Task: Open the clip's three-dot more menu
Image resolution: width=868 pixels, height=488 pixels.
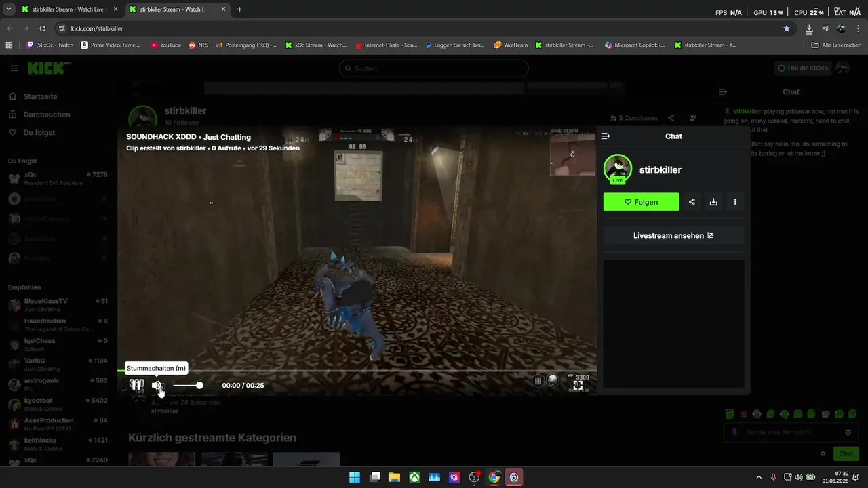Action: 735,202
